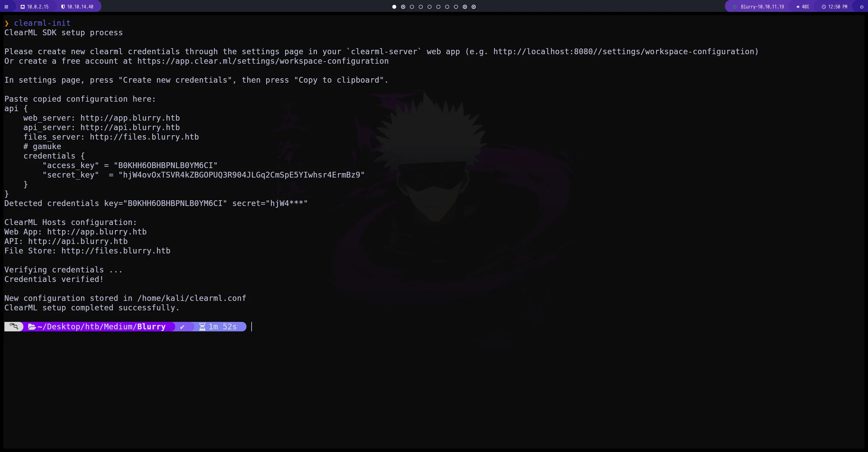
Task: Click the Blurry-10.10.11.19 target label
Action: (x=762, y=7)
